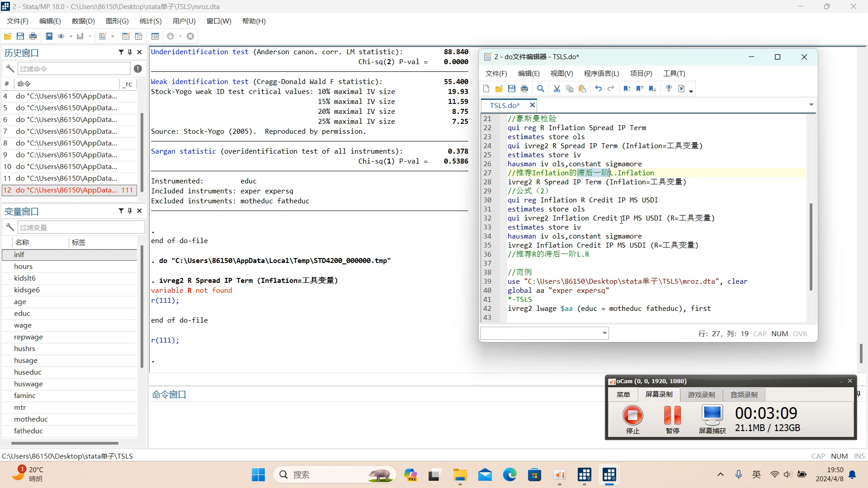Viewport: 868px width, 488px height.
Task: Click the Find magnifier icon in do-file editor
Action: pyautogui.click(x=540, y=89)
